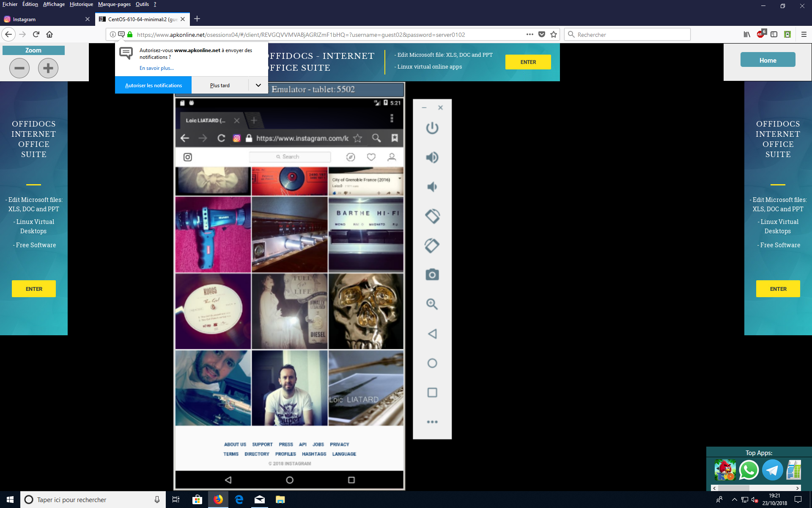Screen dimensions: 812x508
Task: Go to Firefox home page
Action: point(49,34)
